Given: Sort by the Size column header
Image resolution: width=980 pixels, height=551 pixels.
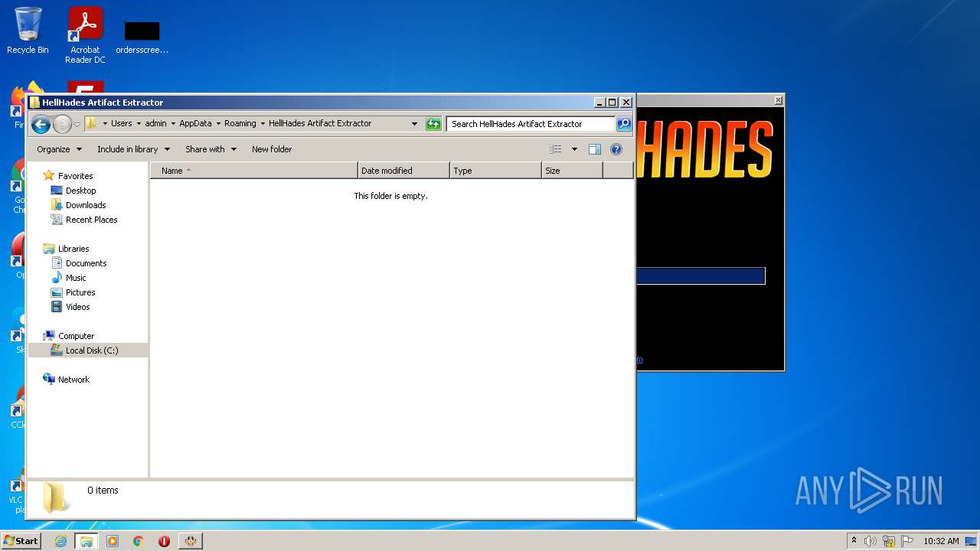Looking at the screenshot, I should tap(572, 171).
